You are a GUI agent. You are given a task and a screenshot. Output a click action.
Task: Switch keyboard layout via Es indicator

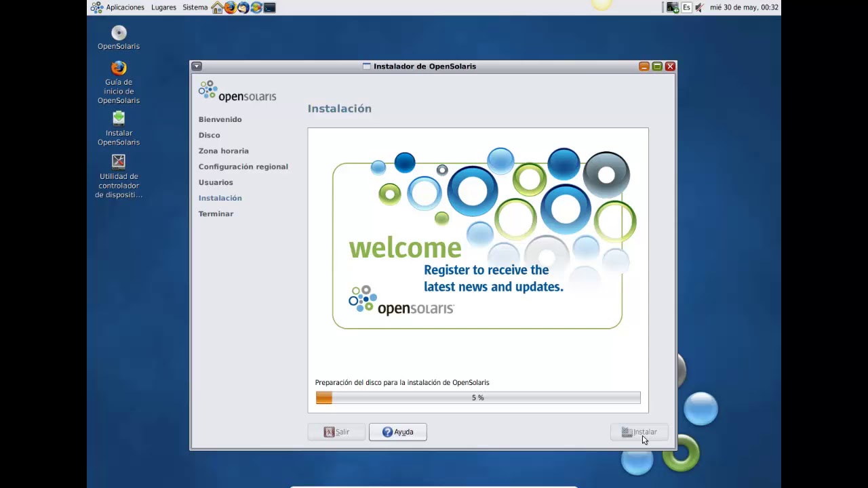tap(686, 7)
